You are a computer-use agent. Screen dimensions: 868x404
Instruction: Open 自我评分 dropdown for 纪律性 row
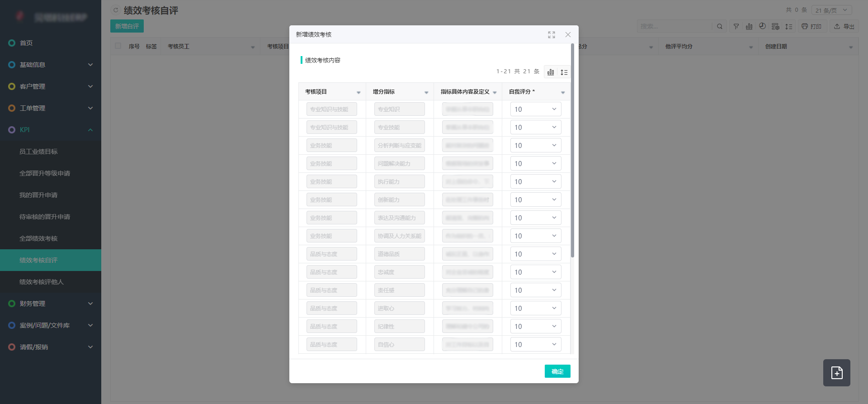[x=536, y=326]
